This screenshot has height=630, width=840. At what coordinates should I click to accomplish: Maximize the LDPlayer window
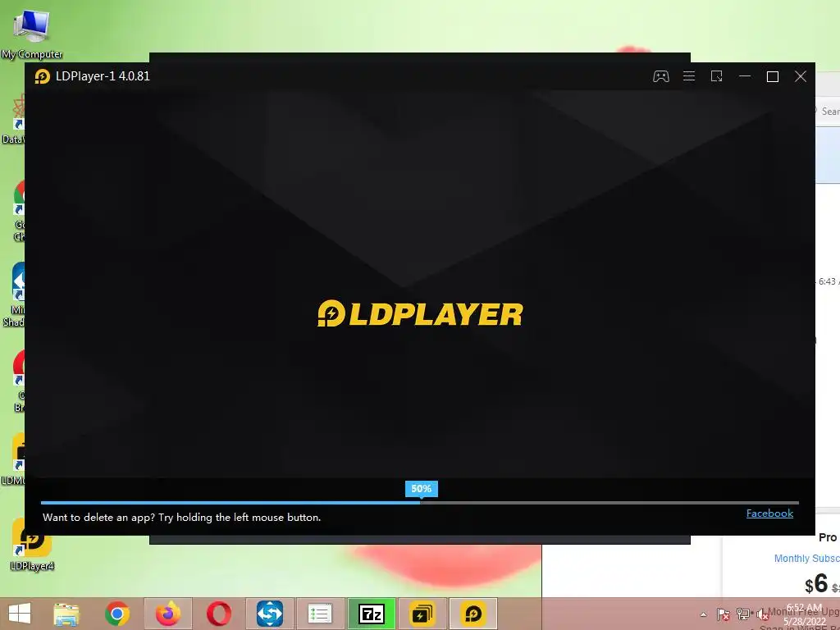[x=773, y=76]
